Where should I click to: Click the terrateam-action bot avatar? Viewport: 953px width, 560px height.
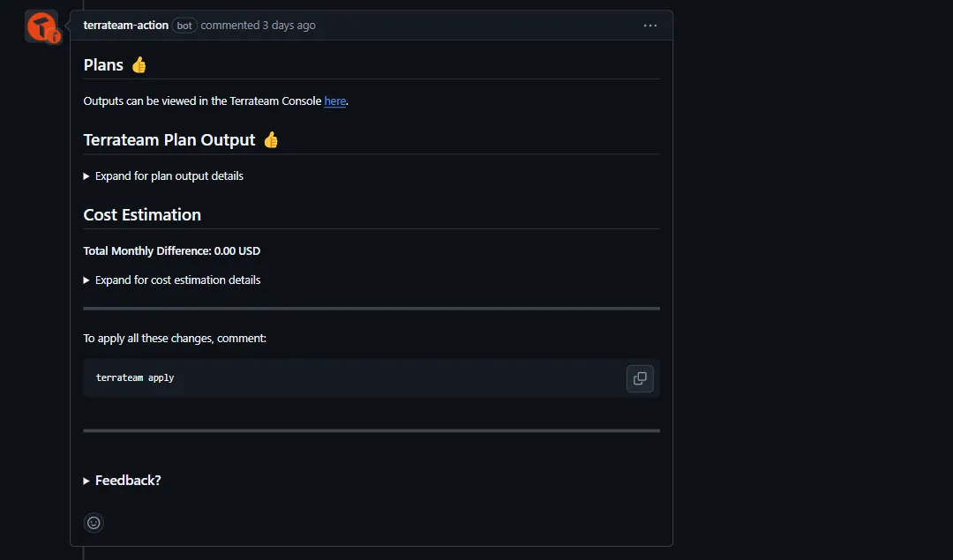(x=41, y=26)
